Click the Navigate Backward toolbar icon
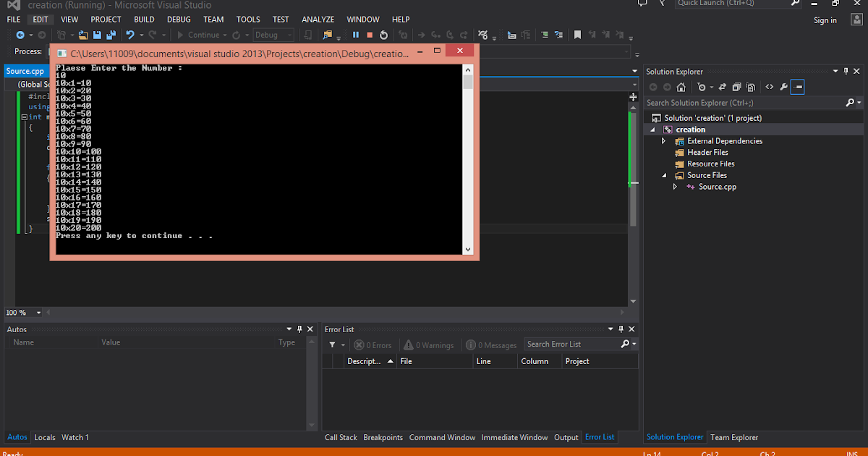Screen dimensions: 868x456 [20, 35]
